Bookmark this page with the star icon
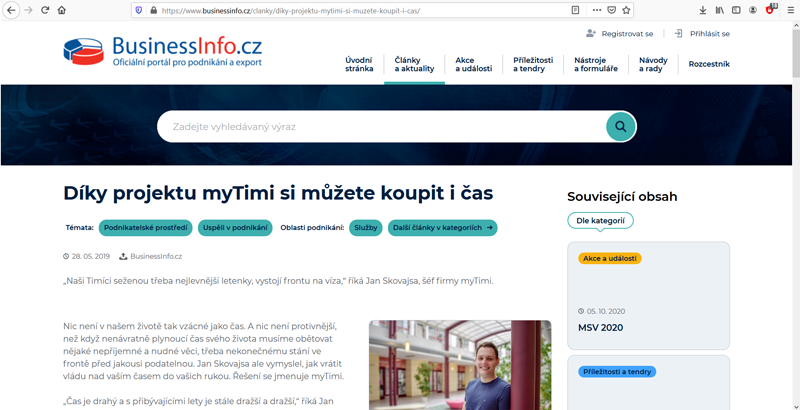This screenshot has width=800, height=410. point(626,10)
